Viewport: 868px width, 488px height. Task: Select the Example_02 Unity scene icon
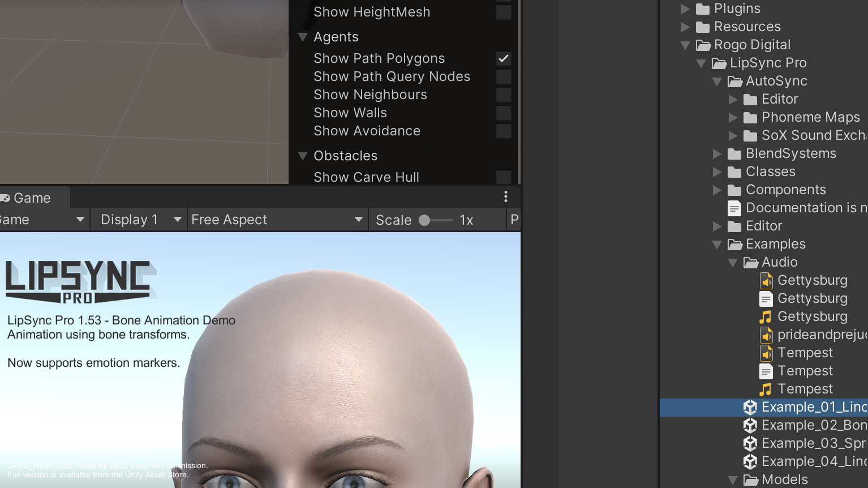coord(750,425)
